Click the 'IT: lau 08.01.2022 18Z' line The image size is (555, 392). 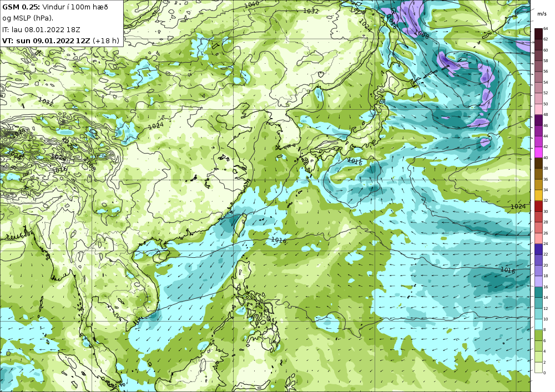click(41, 30)
